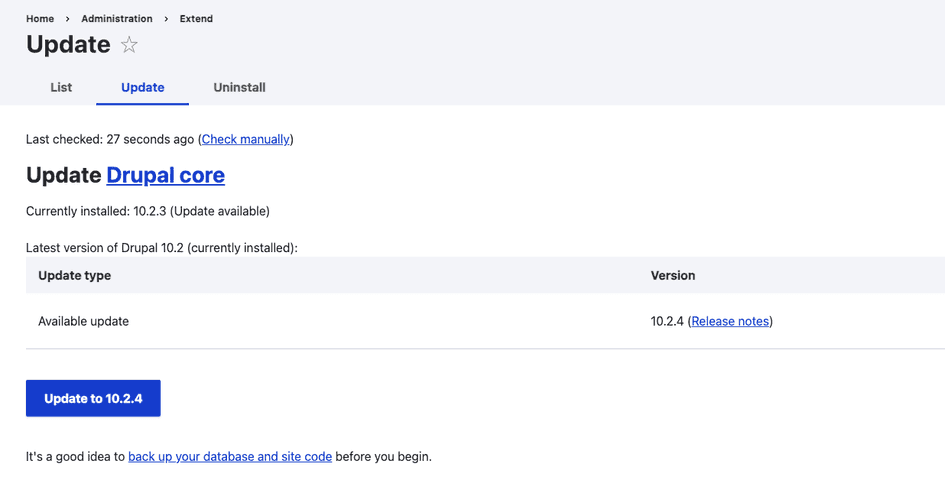Image resolution: width=945 pixels, height=489 pixels.
Task: Click Latest version of Drupal 10.2 text
Action: click(x=162, y=248)
